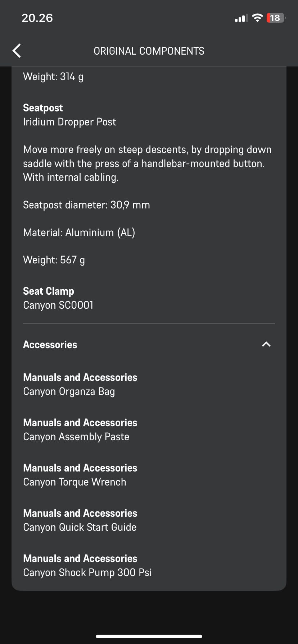Viewport: 298px width, 644px height.
Task: Tap Canyon Shock Pump 300 Psi
Action: point(87,572)
